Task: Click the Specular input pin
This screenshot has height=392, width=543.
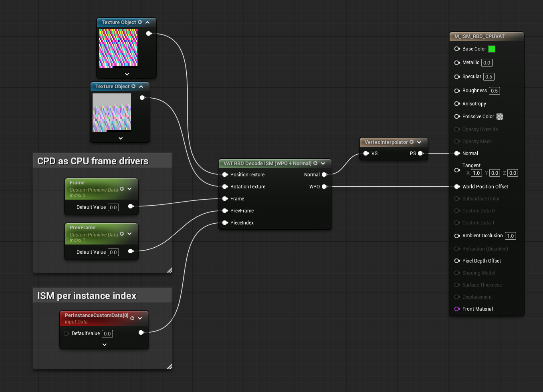Action: (x=457, y=77)
